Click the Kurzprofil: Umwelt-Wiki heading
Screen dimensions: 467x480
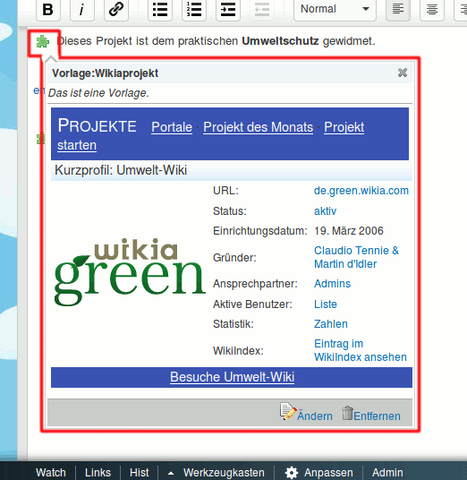coord(121,170)
